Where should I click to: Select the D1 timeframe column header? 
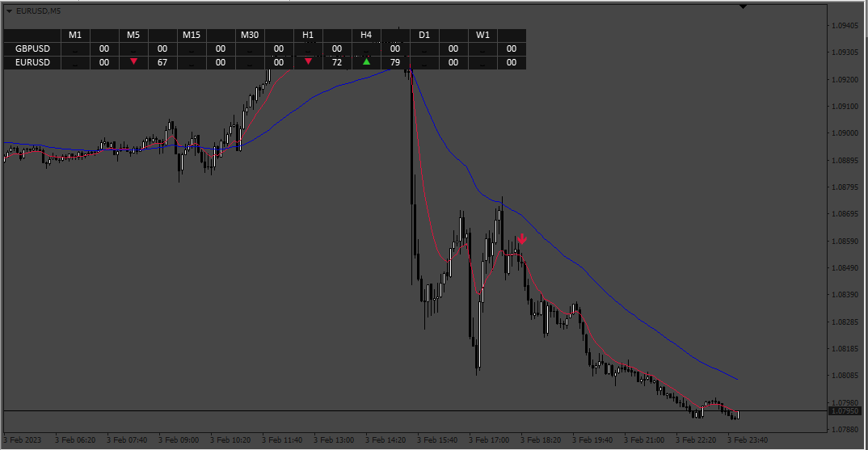click(x=424, y=35)
